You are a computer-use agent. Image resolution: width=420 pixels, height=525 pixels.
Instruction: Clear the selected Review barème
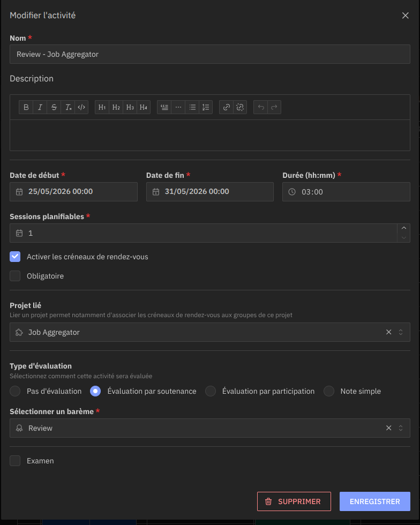[388, 428]
